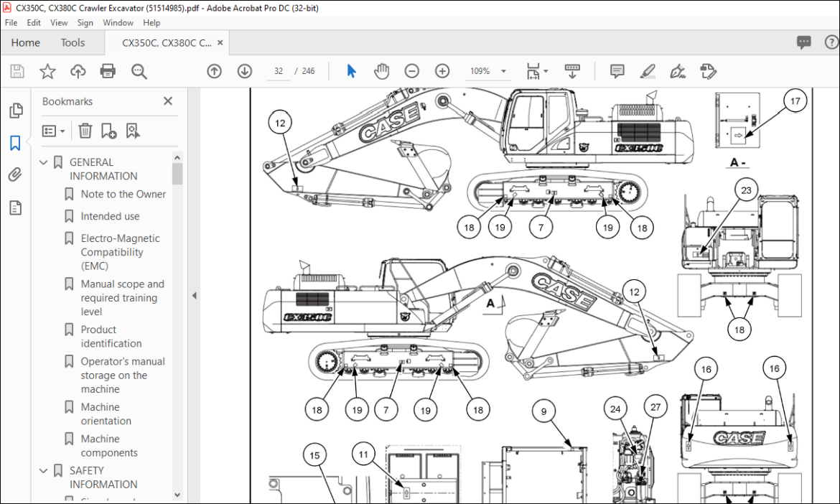Close the Bookmarks panel
Image resolution: width=840 pixels, height=504 pixels.
(168, 101)
